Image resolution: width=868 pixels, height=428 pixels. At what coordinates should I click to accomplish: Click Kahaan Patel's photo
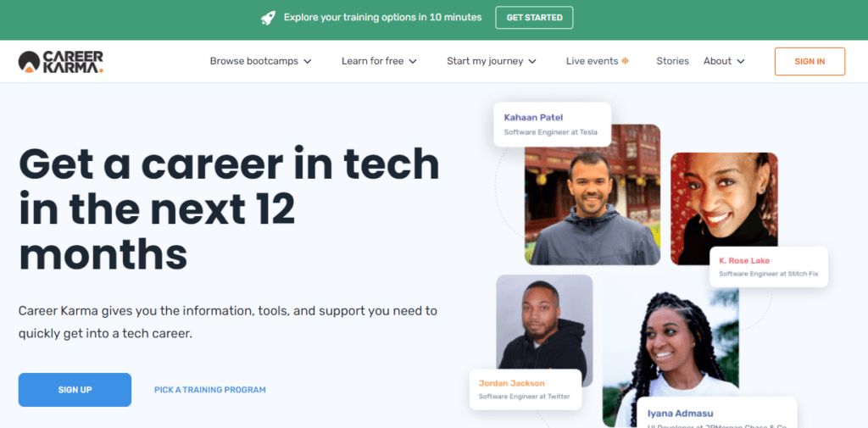tap(593, 194)
